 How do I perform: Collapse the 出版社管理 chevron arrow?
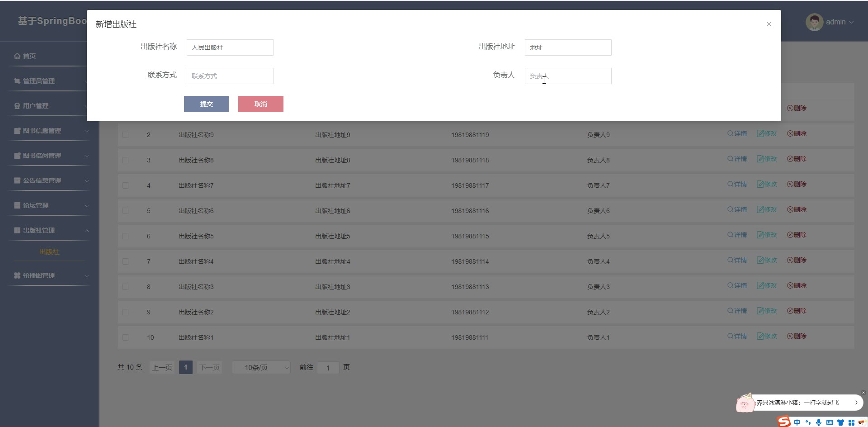point(87,231)
